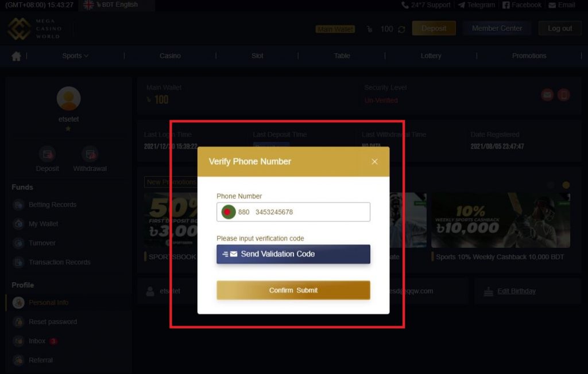Expand the Sports dropdown menu
The image size is (588, 374).
coord(75,56)
